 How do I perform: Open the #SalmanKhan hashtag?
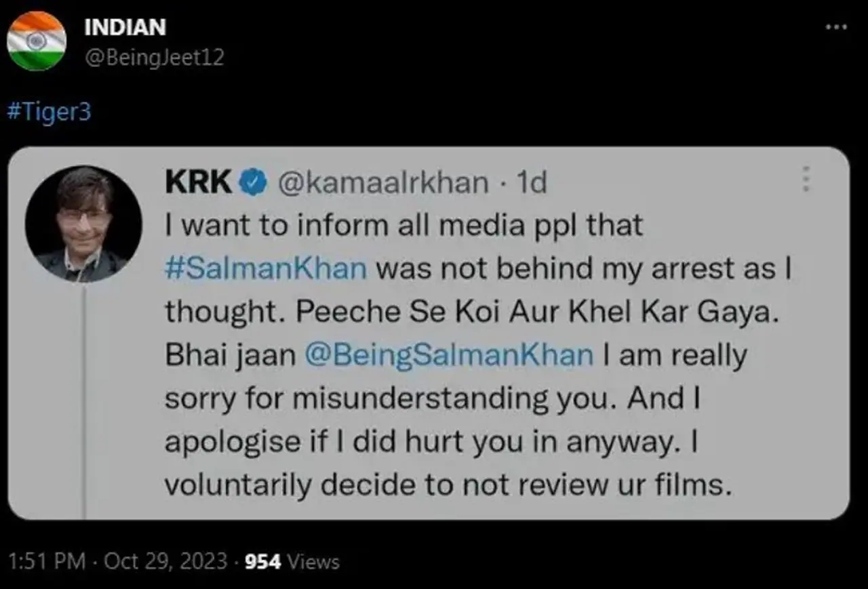click(x=266, y=268)
